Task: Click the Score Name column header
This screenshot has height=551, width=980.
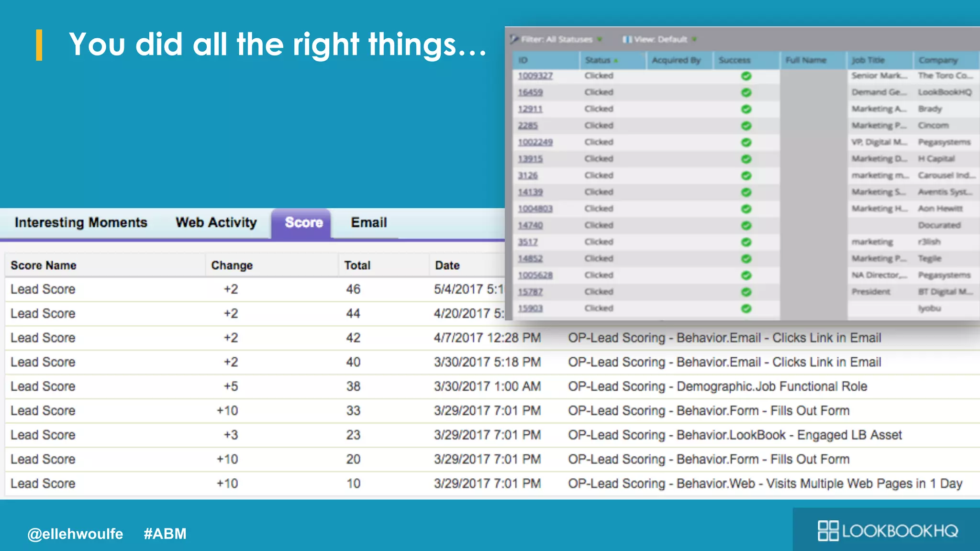Action: (x=105, y=265)
